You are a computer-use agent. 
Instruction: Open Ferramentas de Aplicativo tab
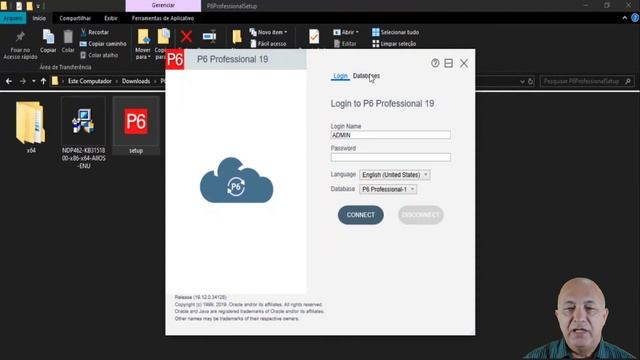click(x=163, y=18)
